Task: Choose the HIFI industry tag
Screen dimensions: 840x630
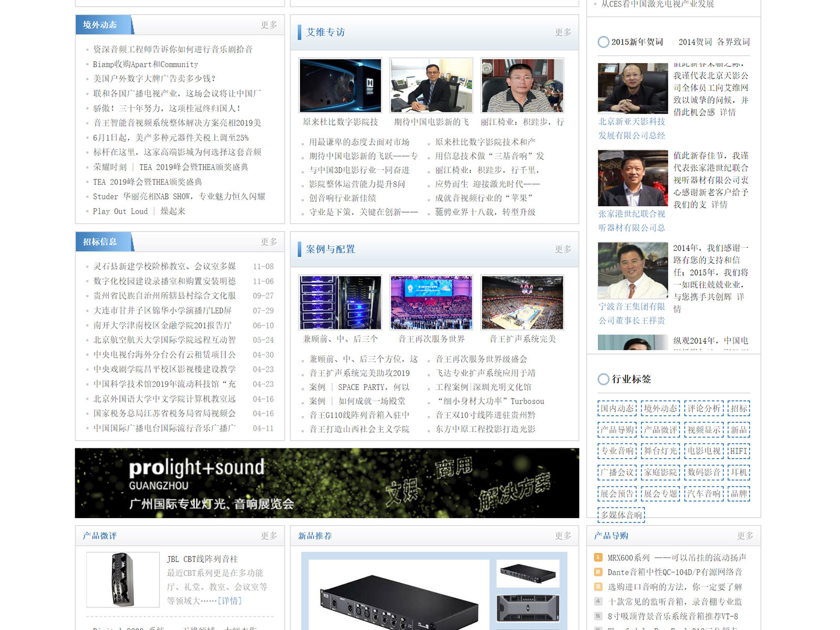Action: pyautogui.click(x=738, y=451)
